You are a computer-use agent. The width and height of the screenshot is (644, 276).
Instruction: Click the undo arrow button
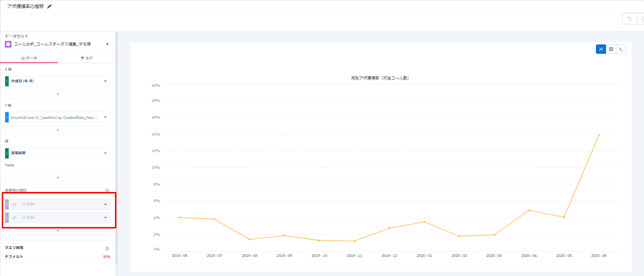pyautogui.click(x=629, y=19)
